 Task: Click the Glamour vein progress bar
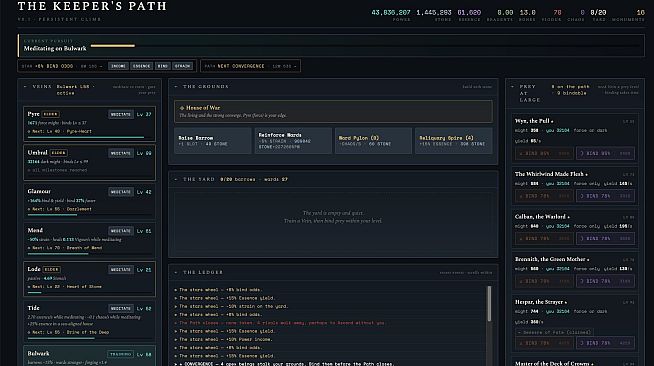point(89,215)
